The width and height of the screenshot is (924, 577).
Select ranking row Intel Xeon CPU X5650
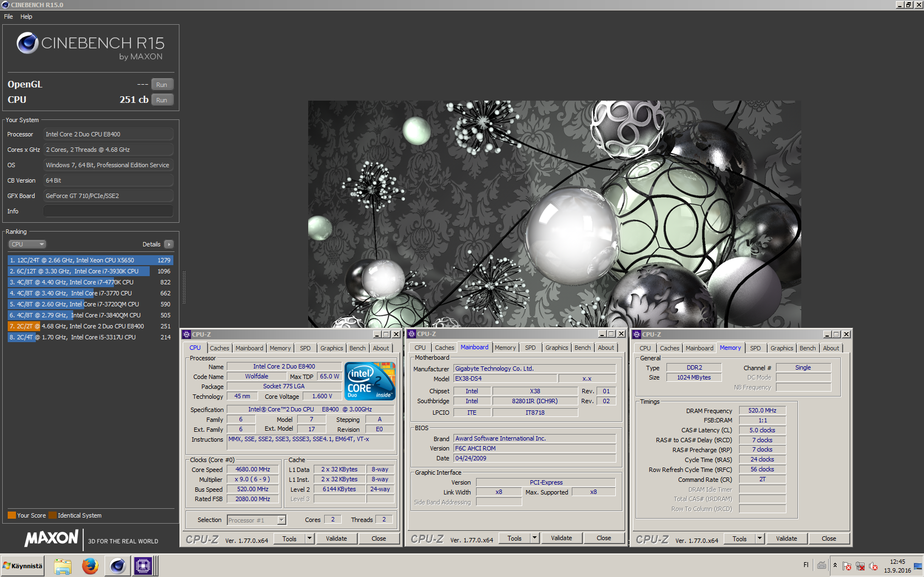click(90, 260)
